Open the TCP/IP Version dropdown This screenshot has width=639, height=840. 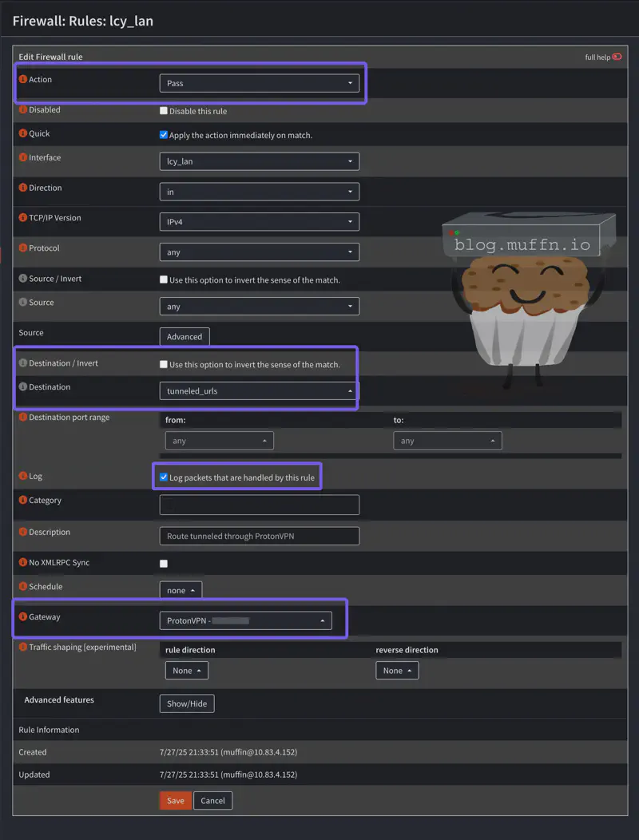tap(259, 222)
